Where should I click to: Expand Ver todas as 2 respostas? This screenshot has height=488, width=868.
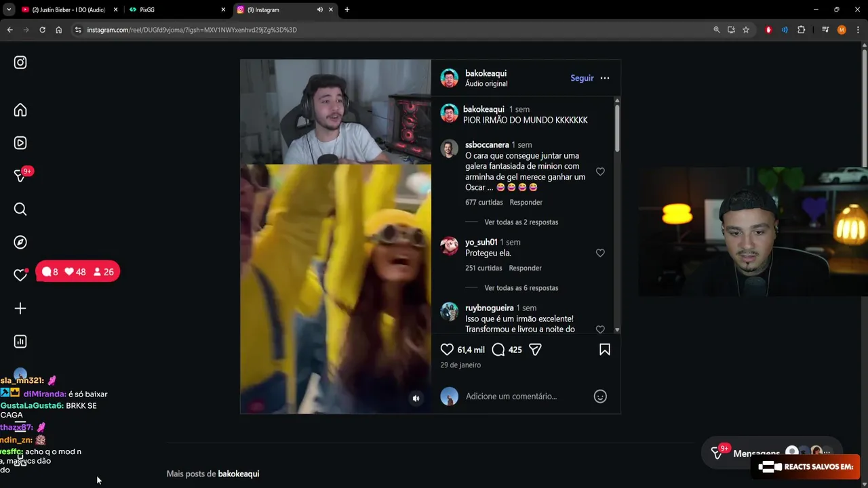(x=521, y=222)
